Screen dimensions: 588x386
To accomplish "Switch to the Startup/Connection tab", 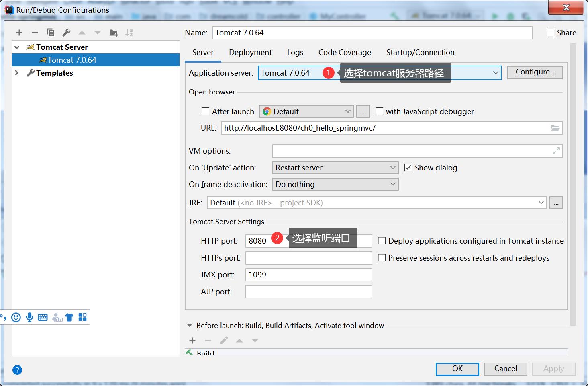I will (420, 53).
